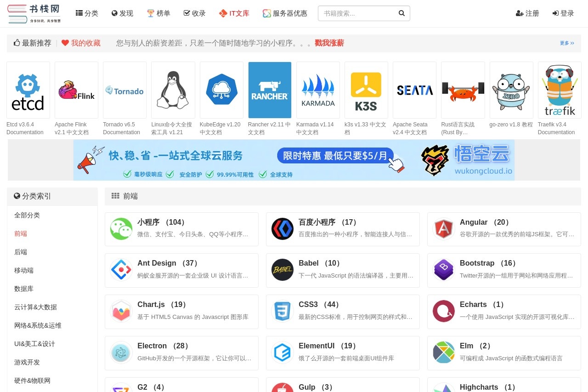Open the 小程序 （104） category title

click(x=163, y=222)
